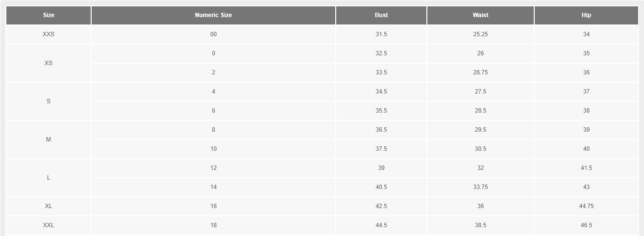The width and height of the screenshot is (644, 236).
Task: Click the hip value 44.75
Action: [587, 206]
